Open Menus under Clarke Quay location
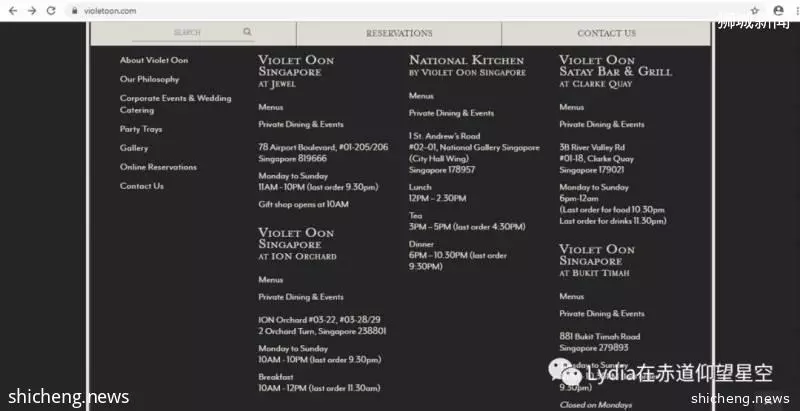800x411 pixels. (571, 108)
